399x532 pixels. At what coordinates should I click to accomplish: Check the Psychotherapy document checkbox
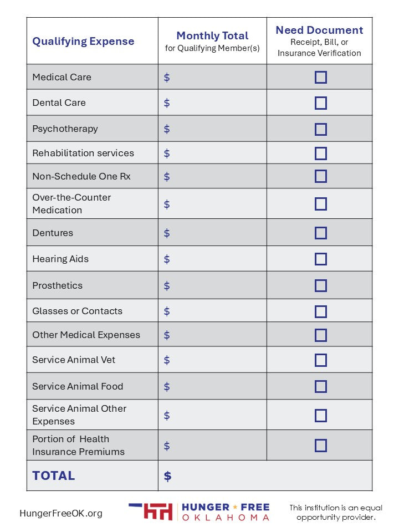[320, 129]
